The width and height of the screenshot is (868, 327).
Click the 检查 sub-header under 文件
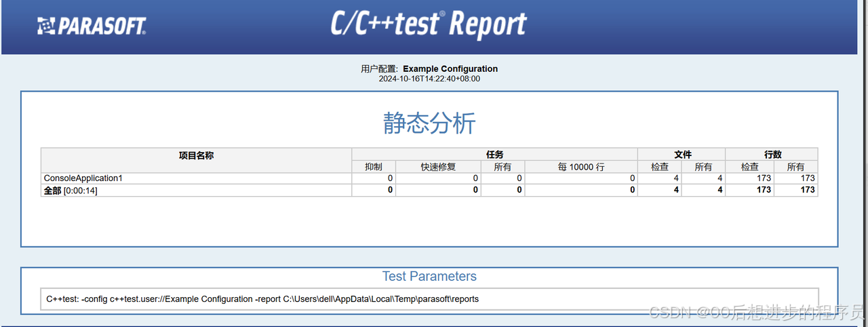click(x=660, y=167)
